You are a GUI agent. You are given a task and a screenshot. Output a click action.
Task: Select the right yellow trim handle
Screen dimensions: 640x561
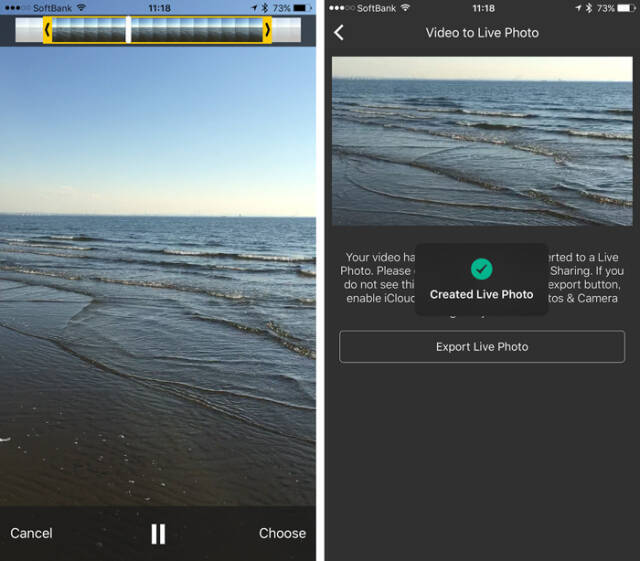(x=267, y=30)
